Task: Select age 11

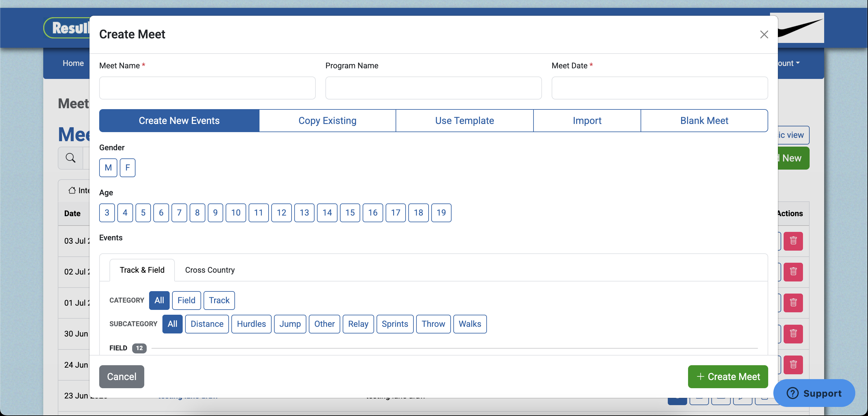Action: click(259, 213)
